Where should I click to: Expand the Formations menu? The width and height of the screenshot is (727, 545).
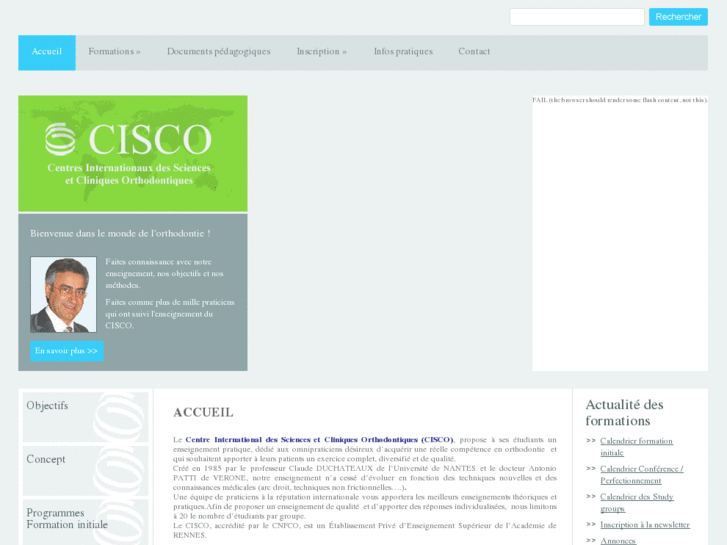pos(114,51)
